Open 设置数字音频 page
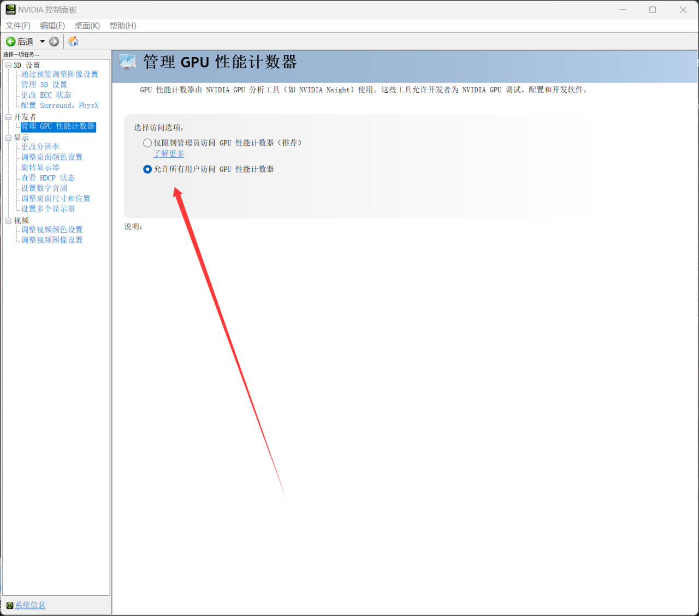 (x=44, y=188)
